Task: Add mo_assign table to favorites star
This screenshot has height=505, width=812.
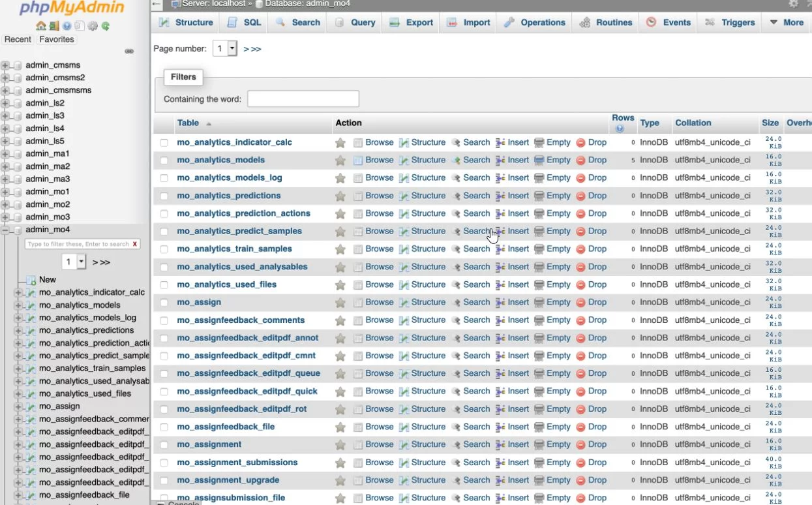Action: coord(340,303)
